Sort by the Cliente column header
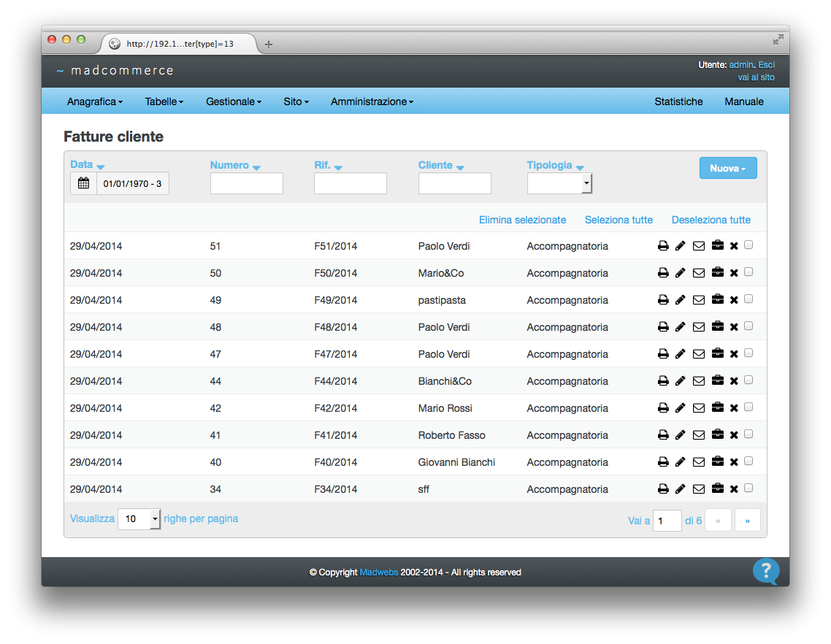The height and width of the screenshot is (644, 831). [x=441, y=165]
